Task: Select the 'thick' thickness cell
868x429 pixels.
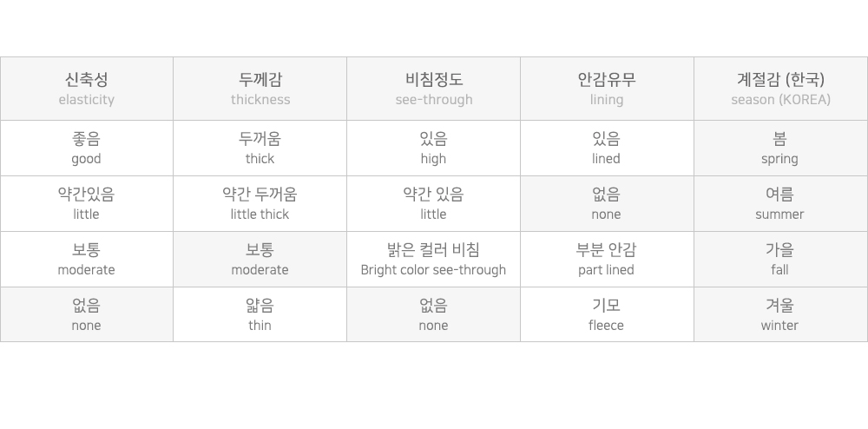Action: (260, 148)
